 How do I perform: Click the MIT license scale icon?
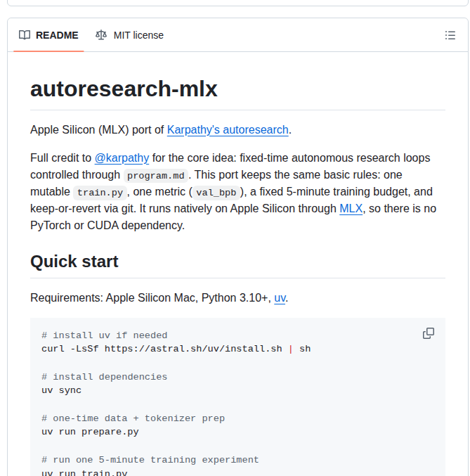point(101,35)
